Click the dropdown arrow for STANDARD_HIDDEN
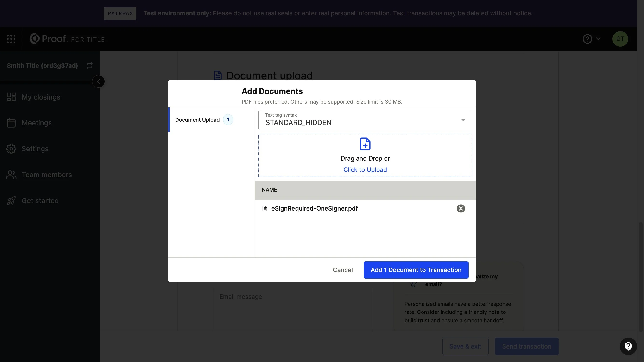 (463, 120)
